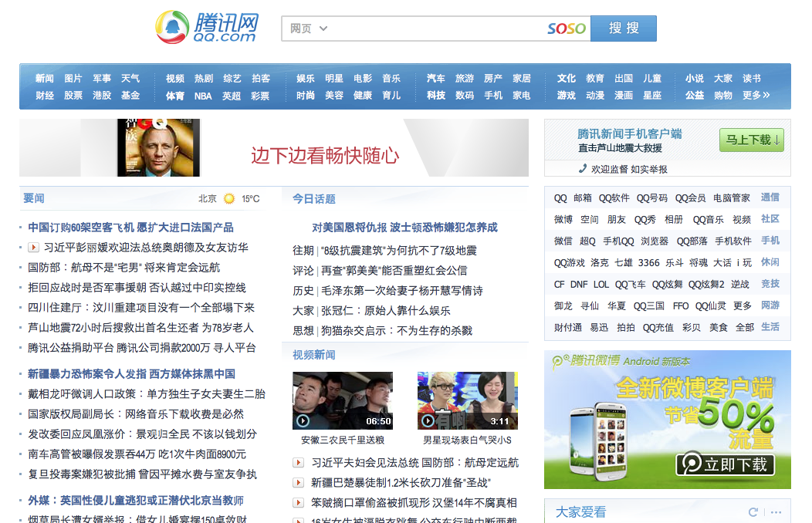Click play icon on the 3:11 video
The image size is (812, 523).
[428, 421]
